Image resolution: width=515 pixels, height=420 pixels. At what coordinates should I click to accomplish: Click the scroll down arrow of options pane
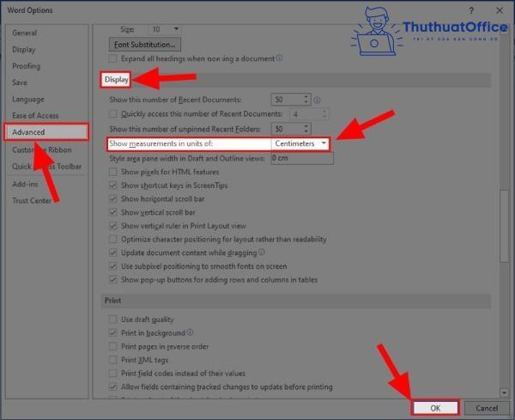[x=504, y=393]
